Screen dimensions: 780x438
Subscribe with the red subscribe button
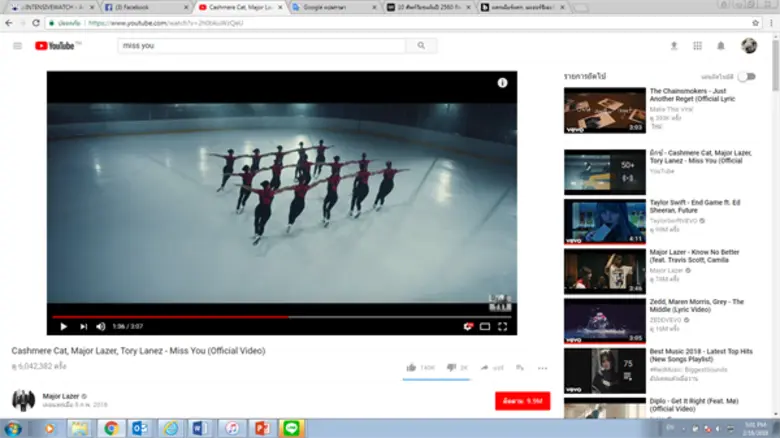click(x=522, y=401)
